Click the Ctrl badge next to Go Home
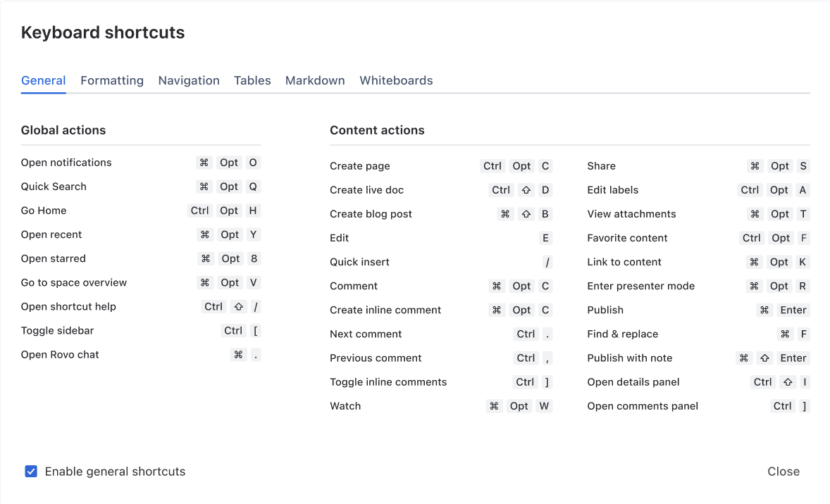 click(x=199, y=210)
